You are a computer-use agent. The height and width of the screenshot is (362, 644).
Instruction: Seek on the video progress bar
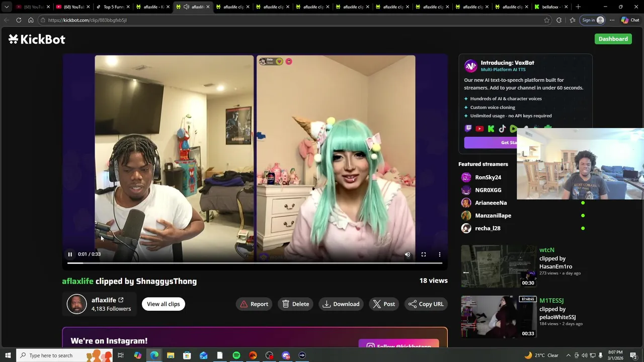[255, 263]
